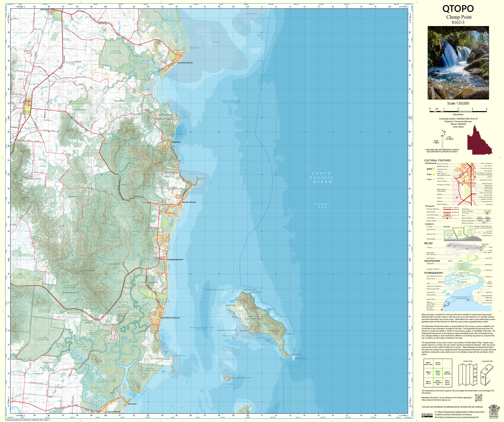Open the qtopo.information.qld.gov.au link

click(x=436, y=400)
